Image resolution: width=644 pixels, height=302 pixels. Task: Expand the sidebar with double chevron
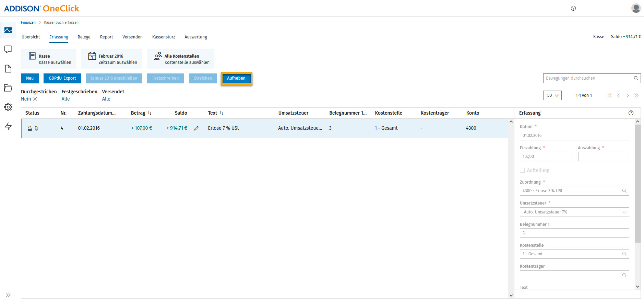coord(8,295)
